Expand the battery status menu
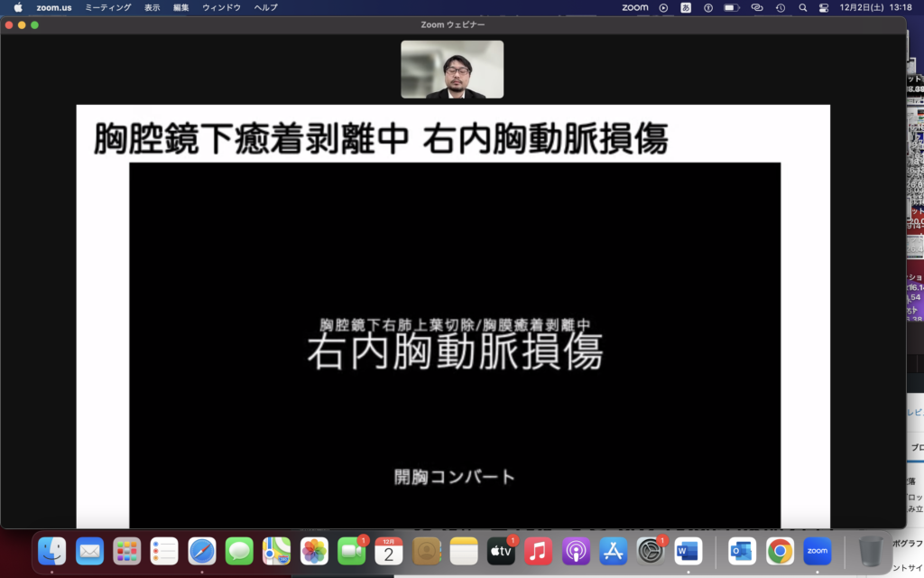924x578 pixels. point(732,7)
